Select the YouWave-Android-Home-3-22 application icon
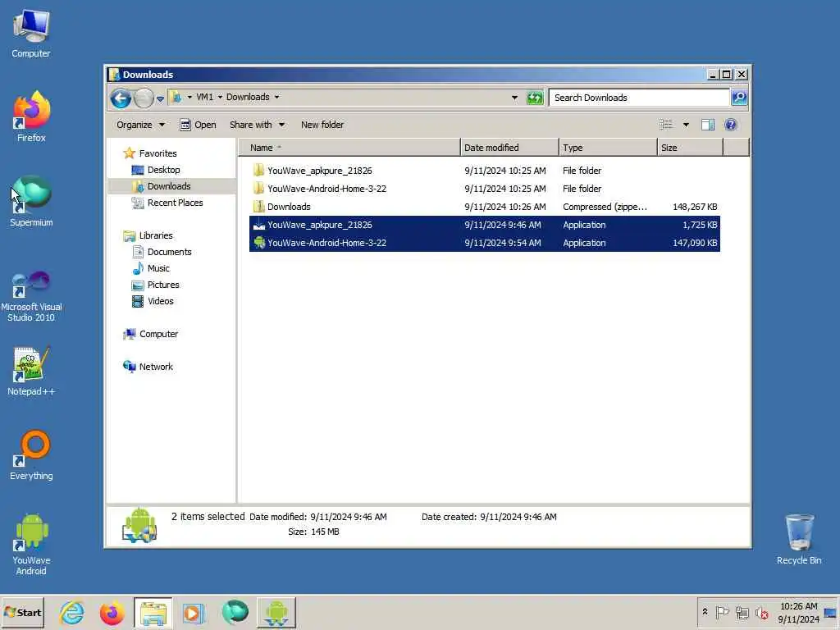 coord(258,243)
